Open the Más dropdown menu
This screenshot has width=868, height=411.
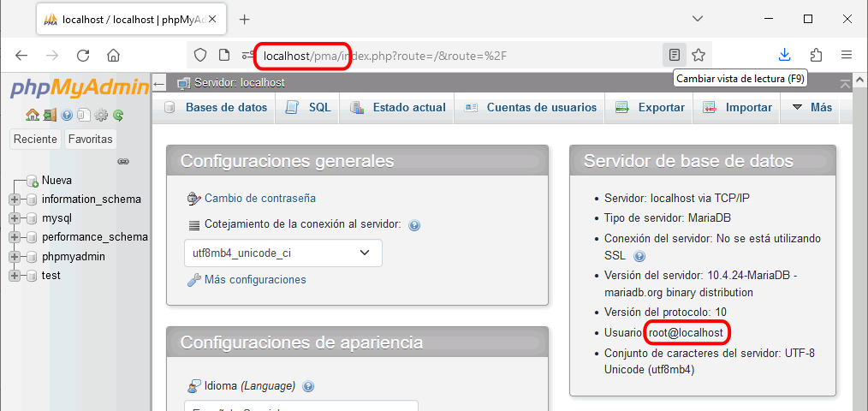[x=812, y=108]
